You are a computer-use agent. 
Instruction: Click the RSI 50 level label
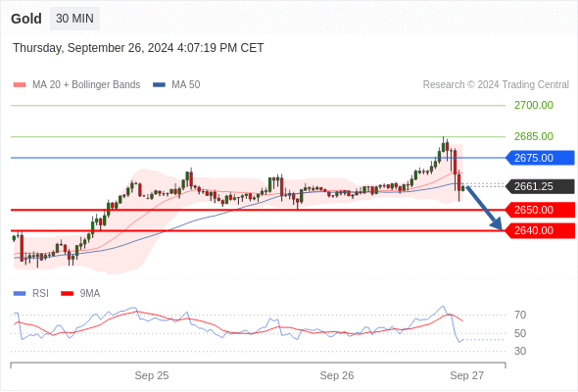[x=520, y=333]
